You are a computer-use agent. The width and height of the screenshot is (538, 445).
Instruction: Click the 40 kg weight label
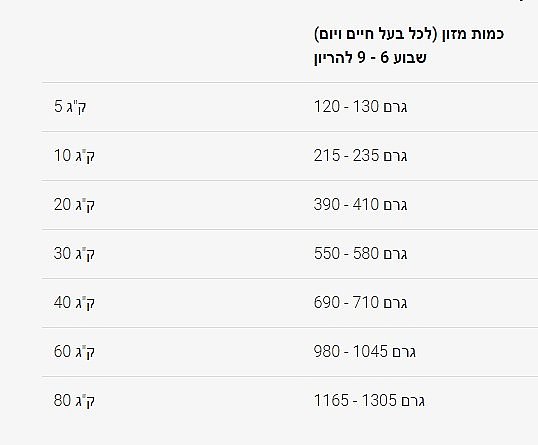pos(74,303)
